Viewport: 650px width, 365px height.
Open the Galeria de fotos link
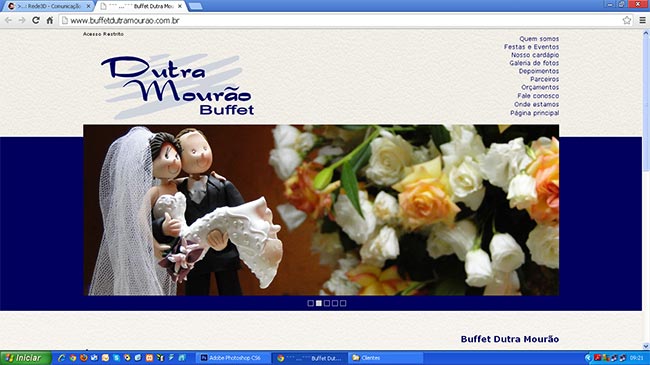coord(534,63)
